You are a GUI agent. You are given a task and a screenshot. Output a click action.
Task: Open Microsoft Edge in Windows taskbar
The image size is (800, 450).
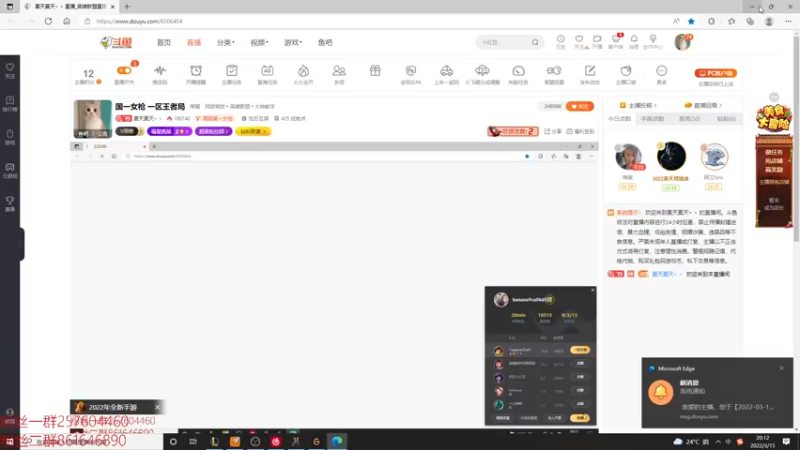337,441
